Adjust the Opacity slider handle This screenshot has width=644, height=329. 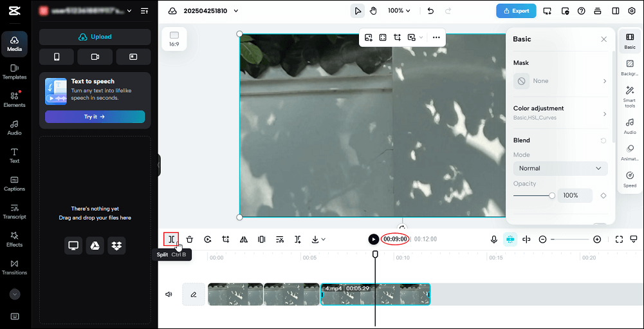552,195
